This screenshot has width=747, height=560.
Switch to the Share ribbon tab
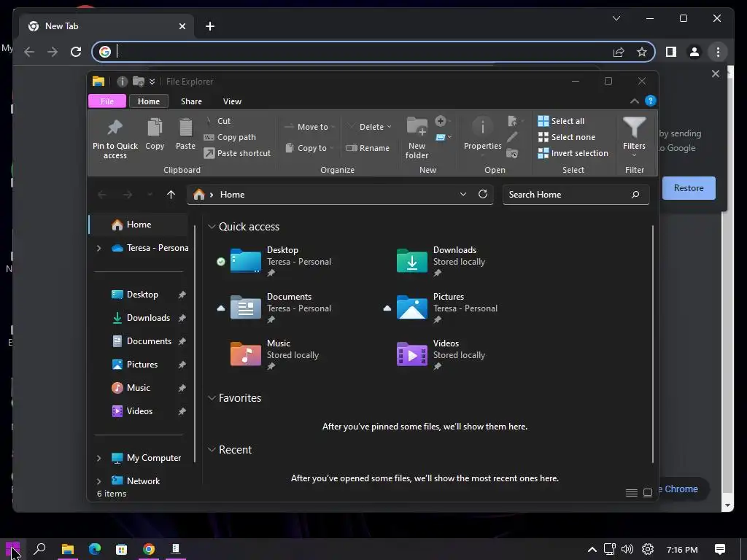(x=192, y=101)
